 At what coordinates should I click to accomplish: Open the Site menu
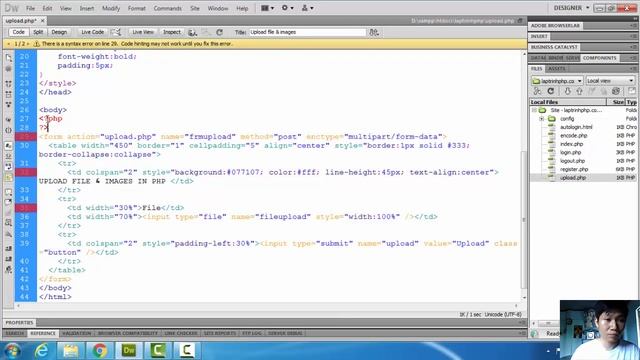(x=195, y=8)
